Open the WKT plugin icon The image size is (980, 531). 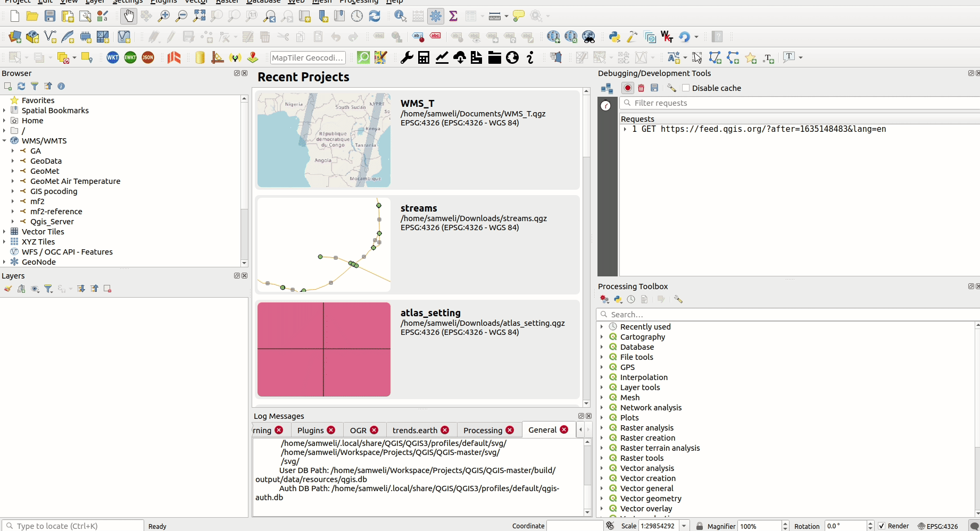113,57
